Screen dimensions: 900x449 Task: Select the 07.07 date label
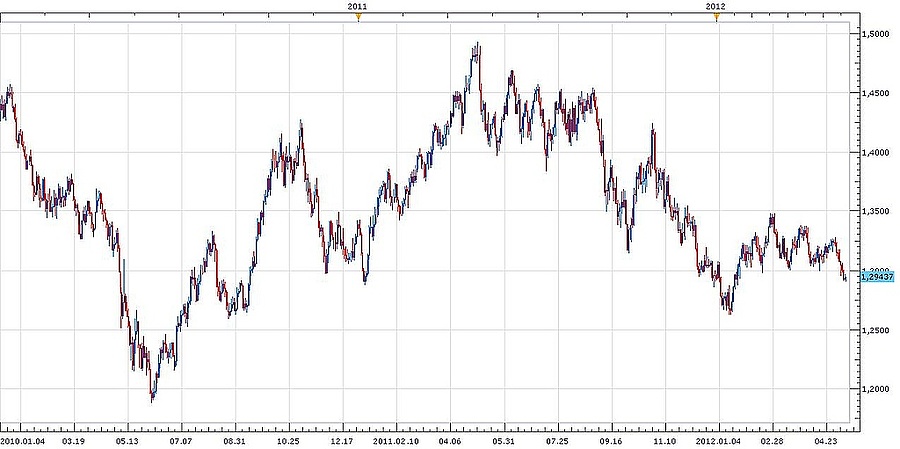click(x=181, y=438)
